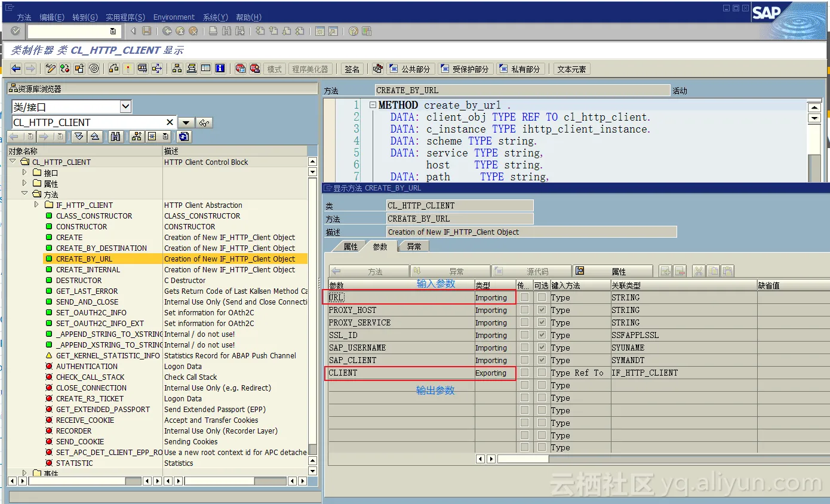Collapse the 方法 folder in the tree
Viewport: 830px width, 504px height.
point(24,194)
